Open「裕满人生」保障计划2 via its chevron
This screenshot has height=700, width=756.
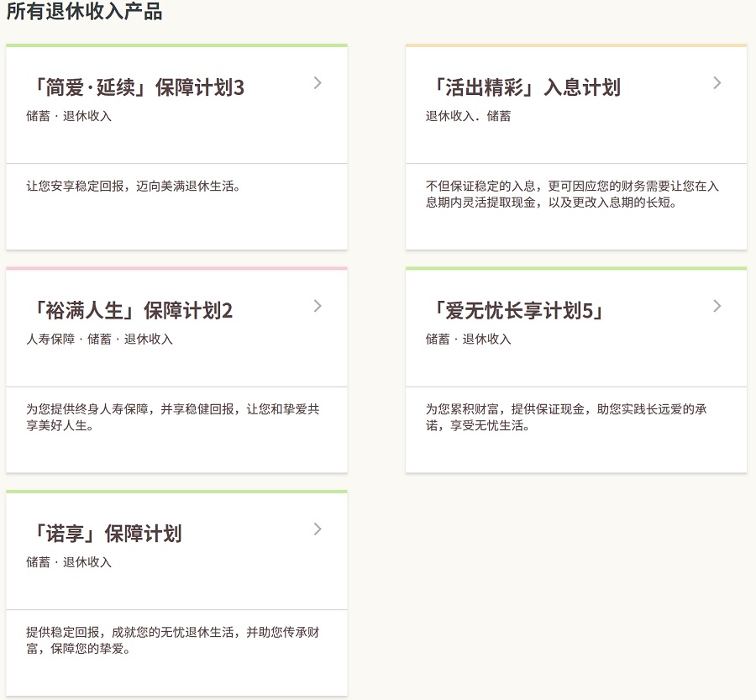click(x=318, y=306)
